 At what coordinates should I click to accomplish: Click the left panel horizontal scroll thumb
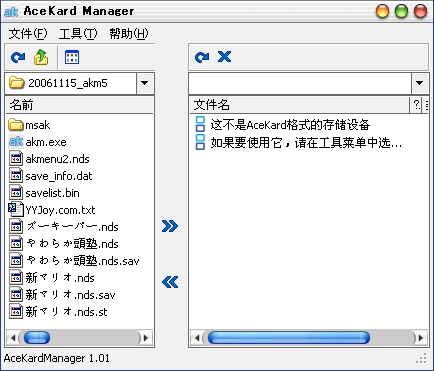click(x=37, y=338)
